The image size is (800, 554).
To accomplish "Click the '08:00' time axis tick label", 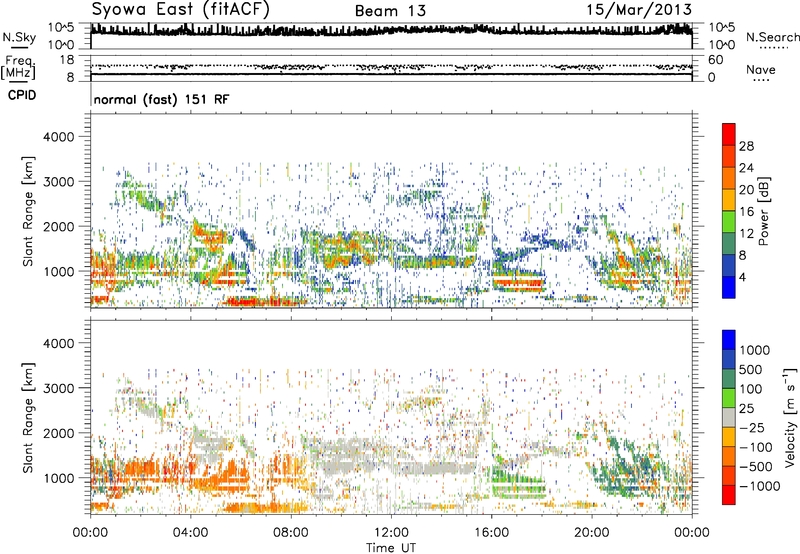I will pyautogui.click(x=291, y=533).
